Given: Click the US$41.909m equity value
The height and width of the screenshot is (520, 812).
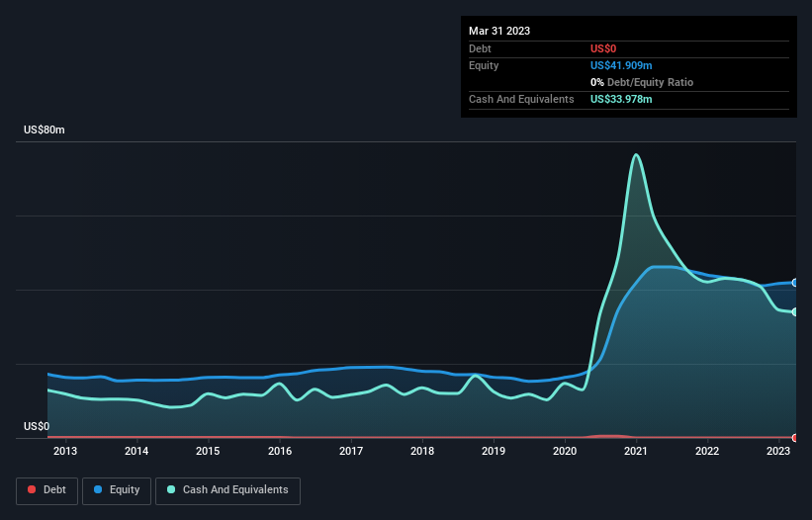Looking at the screenshot, I should (x=621, y=65).
